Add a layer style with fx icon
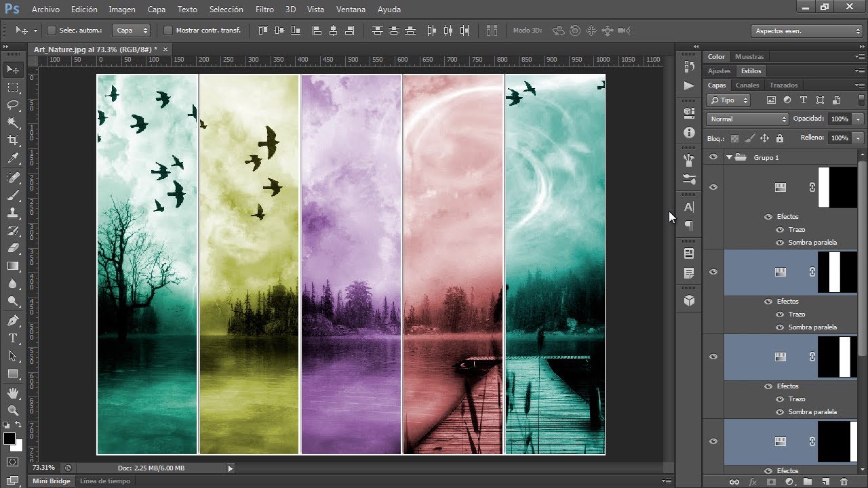Image resolution: width=868 pixels, height=488 pixels. pos(753,482)
